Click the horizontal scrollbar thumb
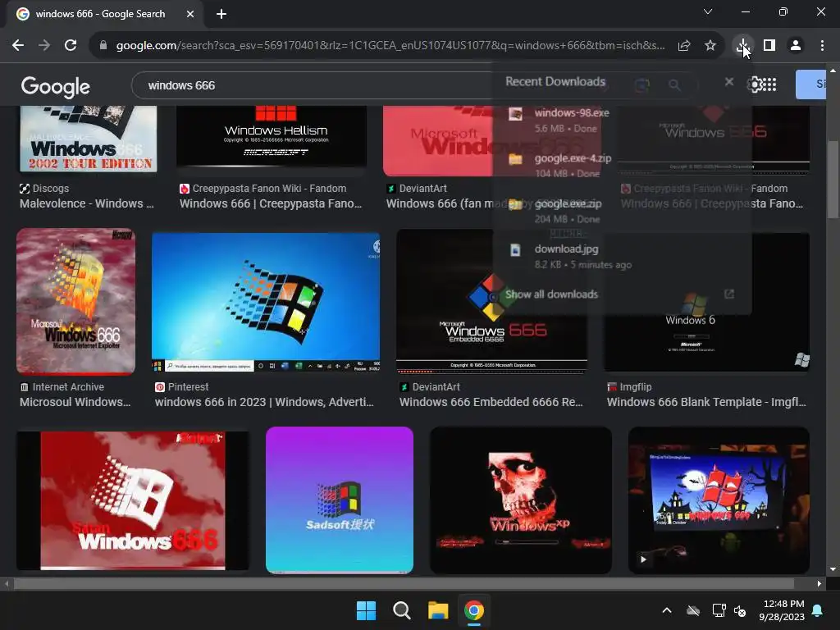 [404, 583]
